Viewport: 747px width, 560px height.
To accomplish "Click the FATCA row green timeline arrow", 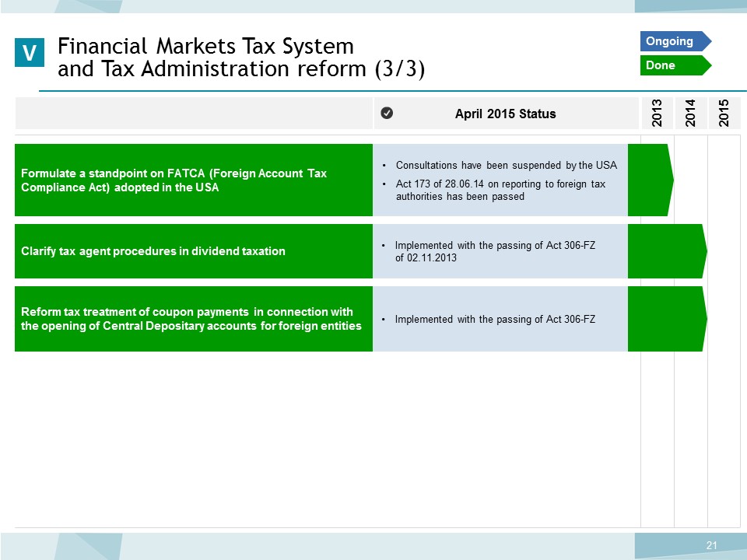I will [x=651, y=180].
